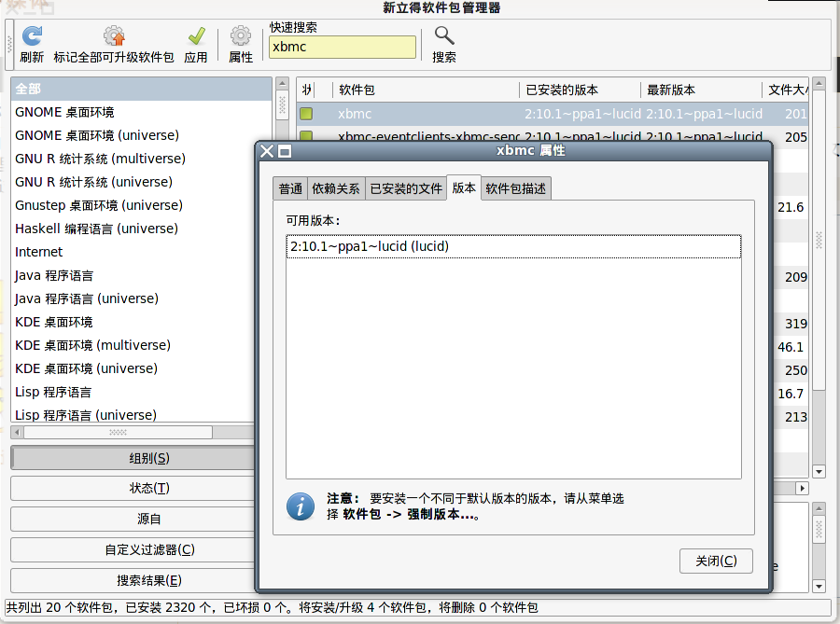Image resolution: width=840 pixels, height=624 pixels.
Task: Click up arrow of description pane scrollbar
Action: click(819, 508)
